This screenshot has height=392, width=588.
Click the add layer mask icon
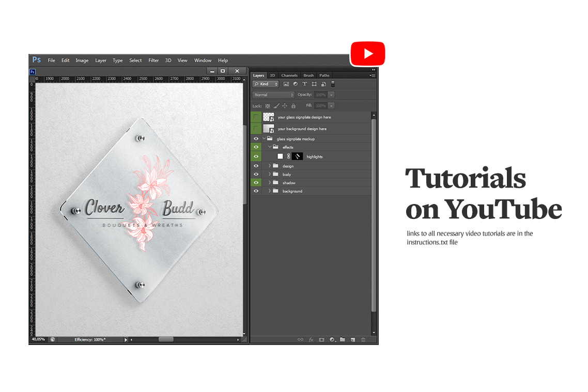click(x=321, y=340)
